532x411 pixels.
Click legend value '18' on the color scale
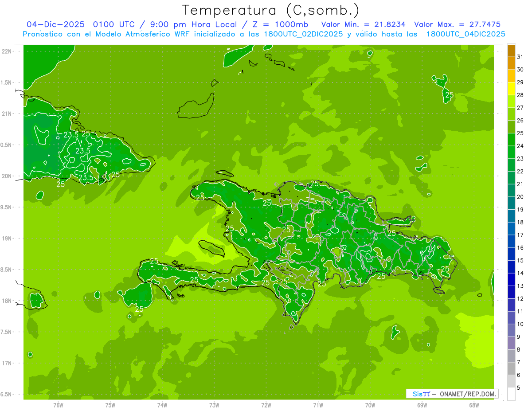[x=520, y=223]
